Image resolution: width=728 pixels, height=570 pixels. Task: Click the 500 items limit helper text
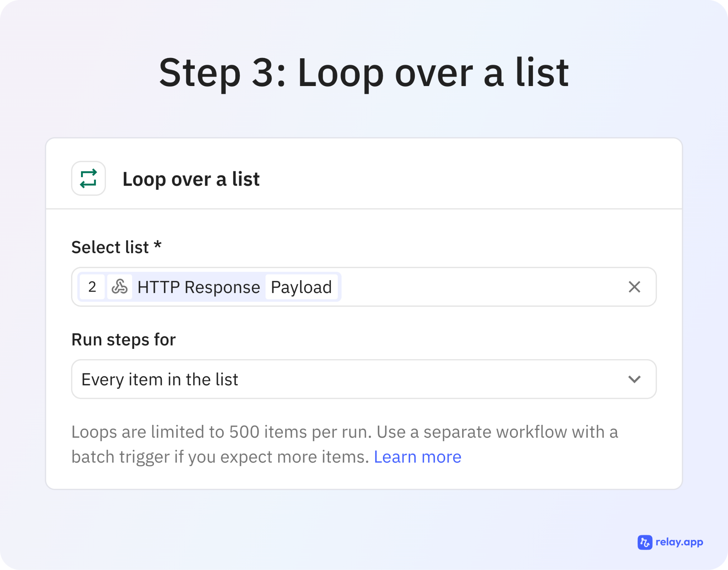344,432
